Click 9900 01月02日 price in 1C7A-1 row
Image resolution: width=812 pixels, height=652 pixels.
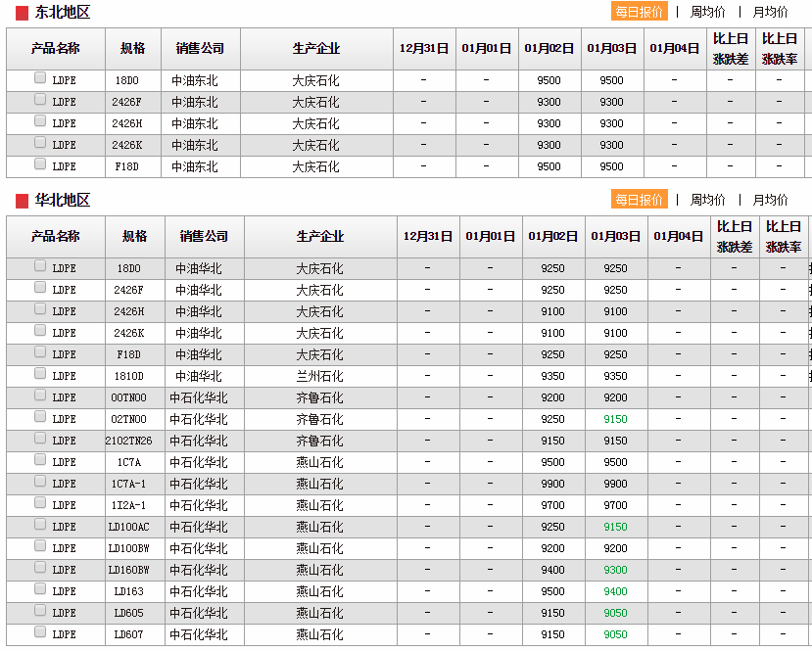(x=552, y=484)
